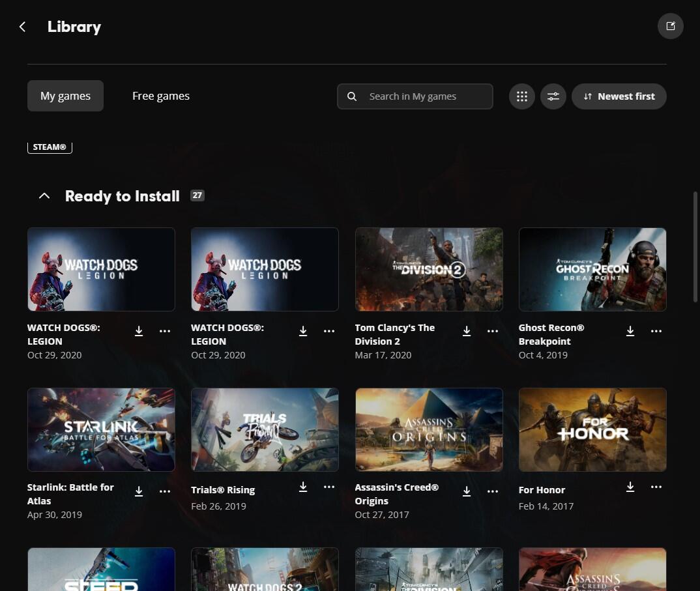Click the 27 count badge
Image resolution: width=700 pixels, height=591 pixels.
pos(197,195)
